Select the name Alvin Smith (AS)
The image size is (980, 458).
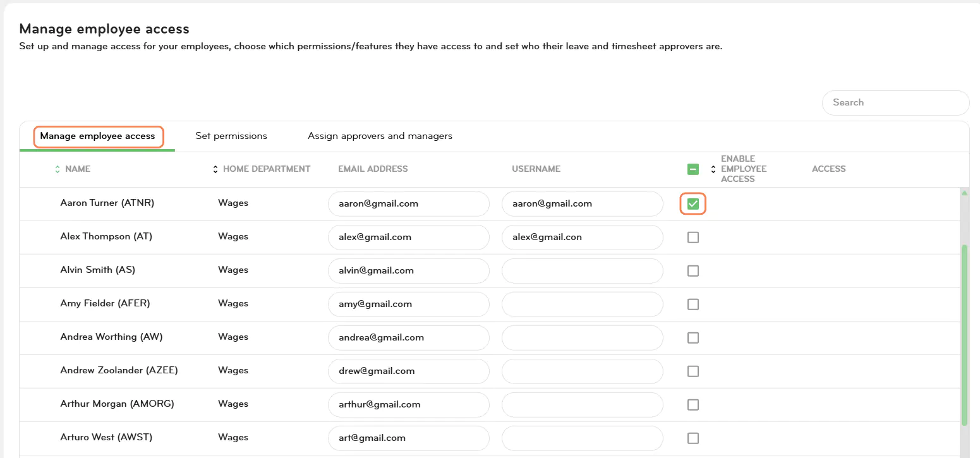pos(98,270)
